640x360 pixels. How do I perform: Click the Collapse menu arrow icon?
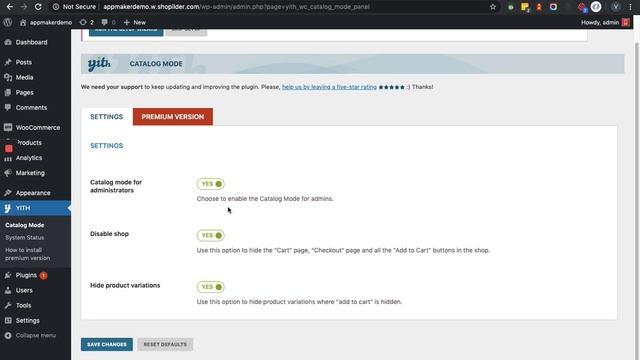8,336
